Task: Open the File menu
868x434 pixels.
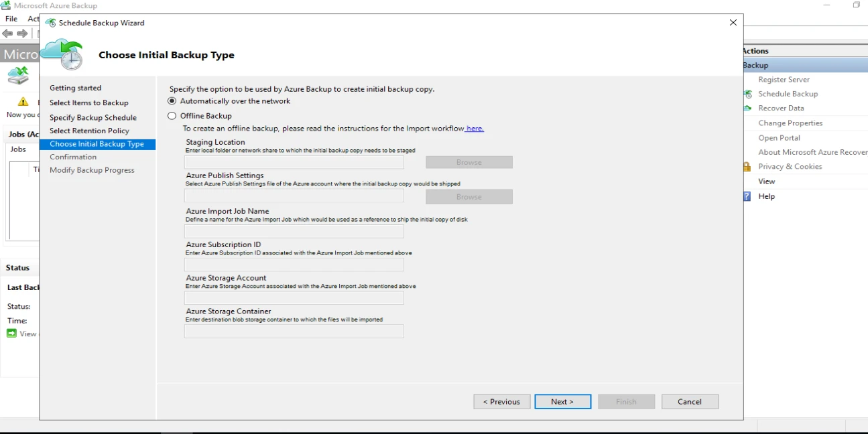Action: 11,18
